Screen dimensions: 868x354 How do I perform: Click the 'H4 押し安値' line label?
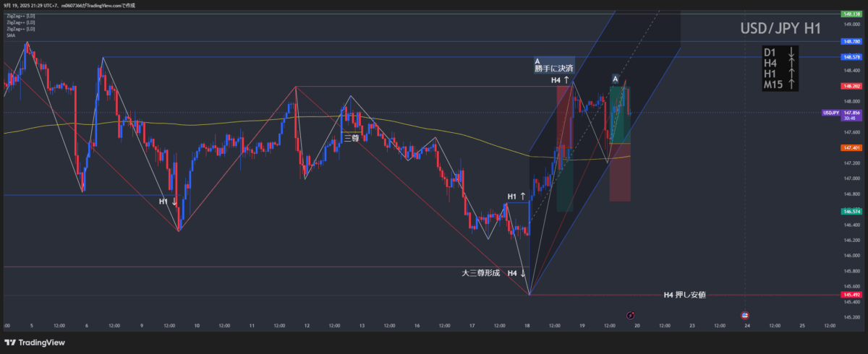[x=684, y=295]
